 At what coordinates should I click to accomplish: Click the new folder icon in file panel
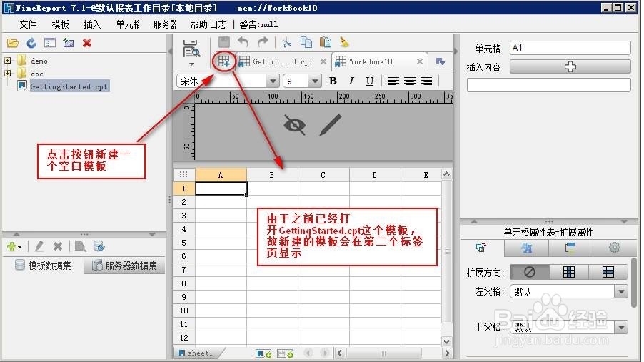click(68, 43)
